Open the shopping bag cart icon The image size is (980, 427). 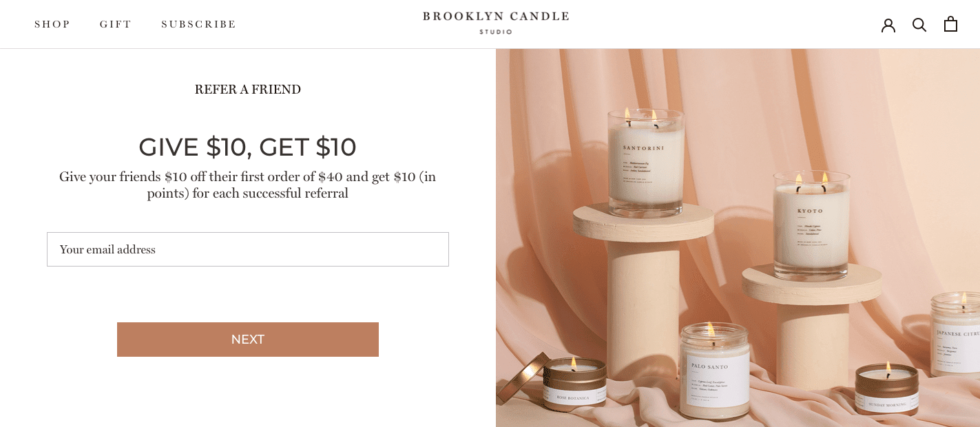950,24
